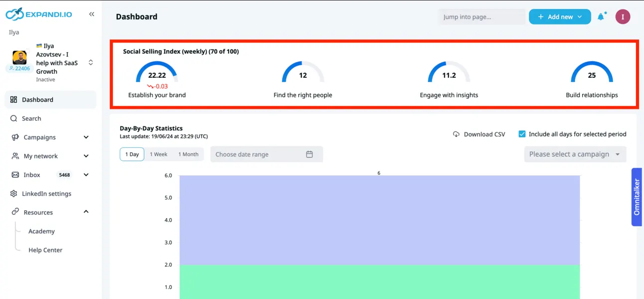Viewport: 644px width, 299px height.
Task: Click the Download CSV link
Action: tap(479, 134)
